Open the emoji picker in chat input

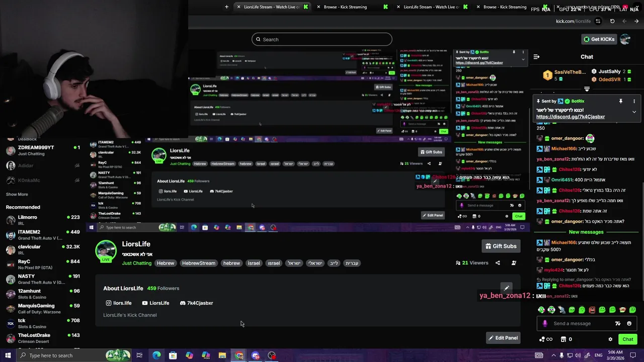629,323
